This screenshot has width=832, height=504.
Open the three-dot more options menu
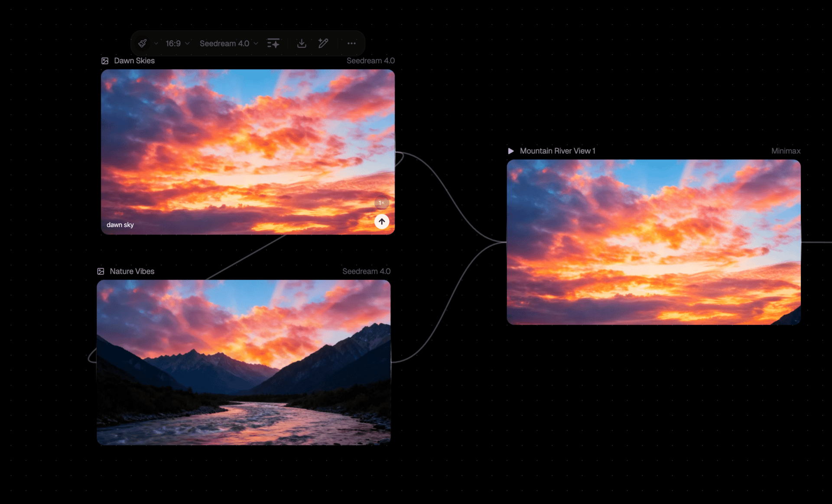point(351,43)
